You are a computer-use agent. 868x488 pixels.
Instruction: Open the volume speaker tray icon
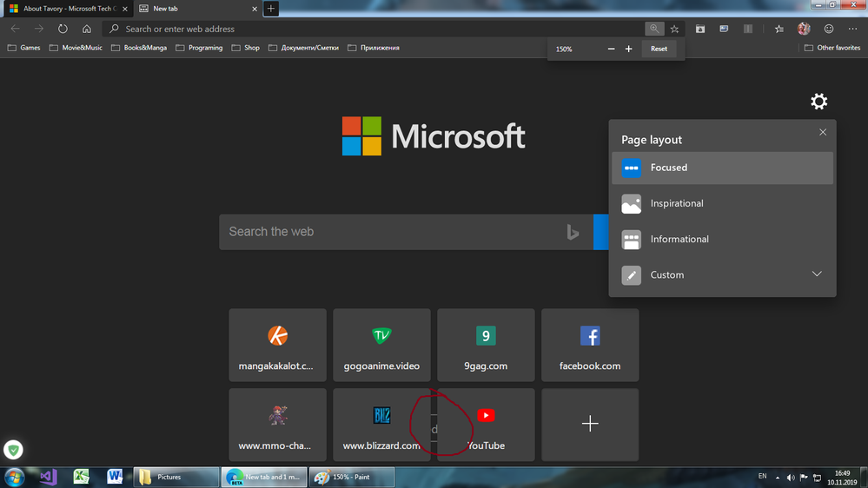pyautogui.click(x=791, y=478)
